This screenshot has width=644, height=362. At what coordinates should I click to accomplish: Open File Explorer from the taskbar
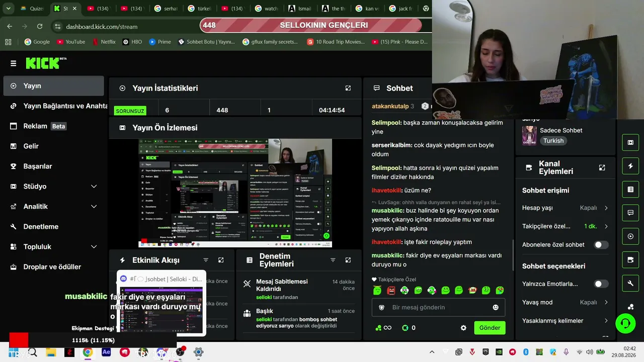[51, 352]
